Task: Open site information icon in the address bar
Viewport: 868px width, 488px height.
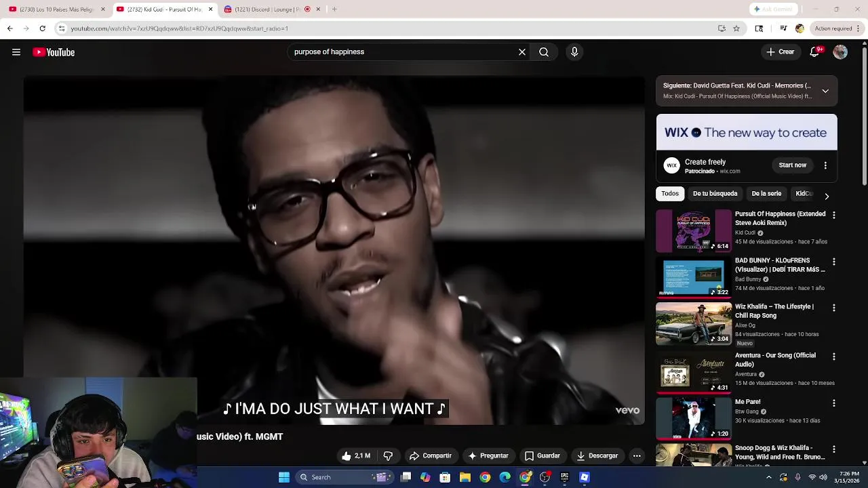Action: tap(62, 28)
